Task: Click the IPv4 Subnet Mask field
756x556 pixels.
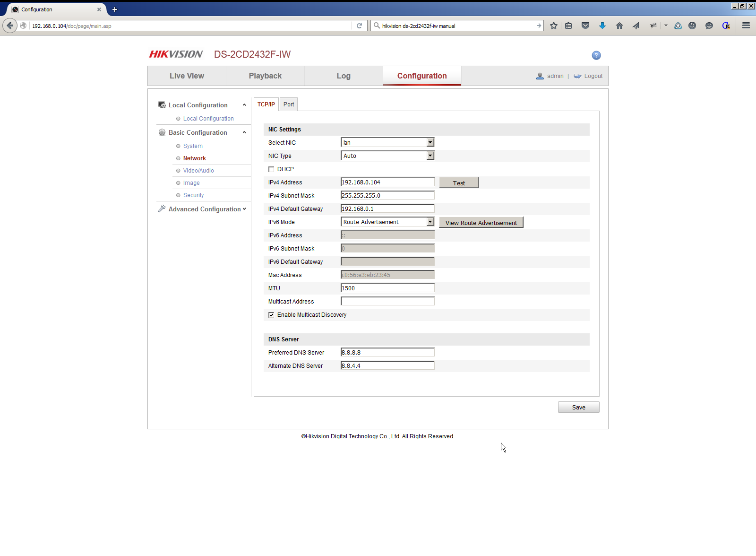Action: (x=387, y=195)
